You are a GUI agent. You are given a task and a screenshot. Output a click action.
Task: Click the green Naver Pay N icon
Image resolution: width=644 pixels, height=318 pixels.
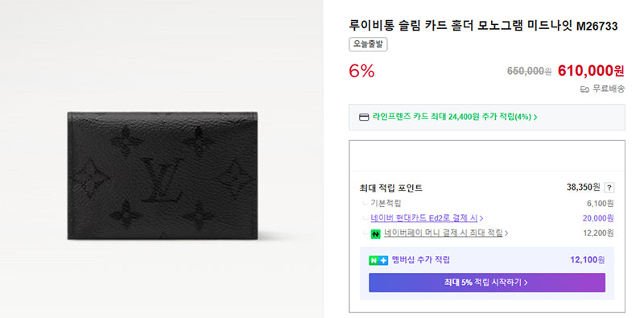click(x=376, y=233)
